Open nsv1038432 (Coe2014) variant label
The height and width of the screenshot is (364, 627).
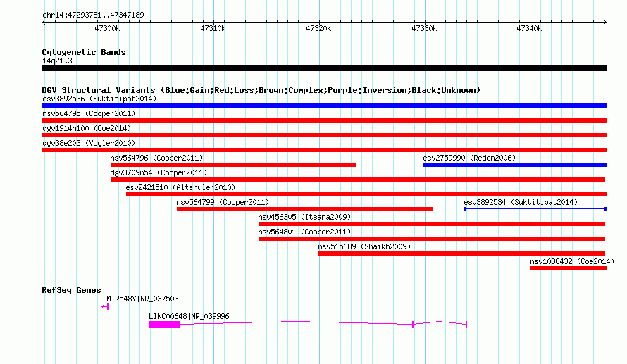(572, 261)
